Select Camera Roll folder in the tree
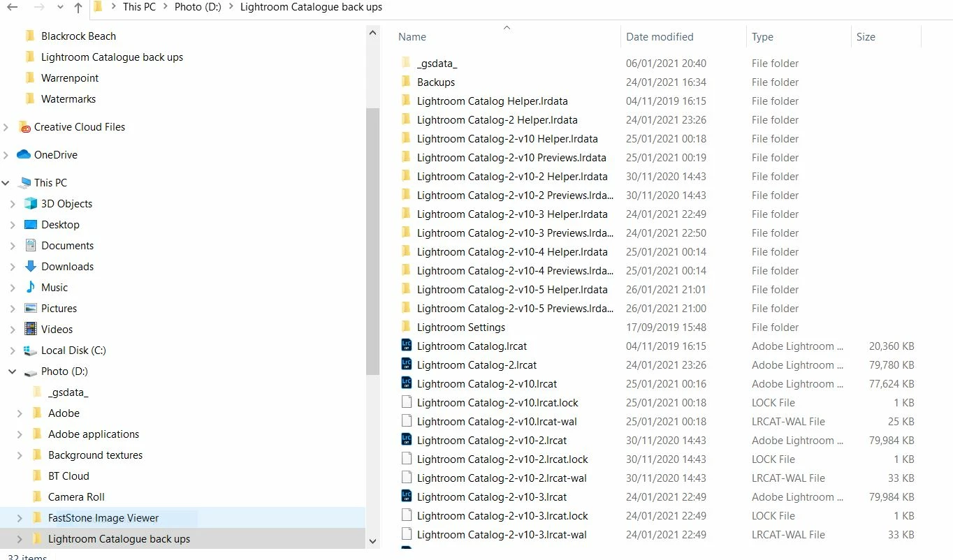Image resolution: width=953 pixels, height=560 pixels. 76,497
